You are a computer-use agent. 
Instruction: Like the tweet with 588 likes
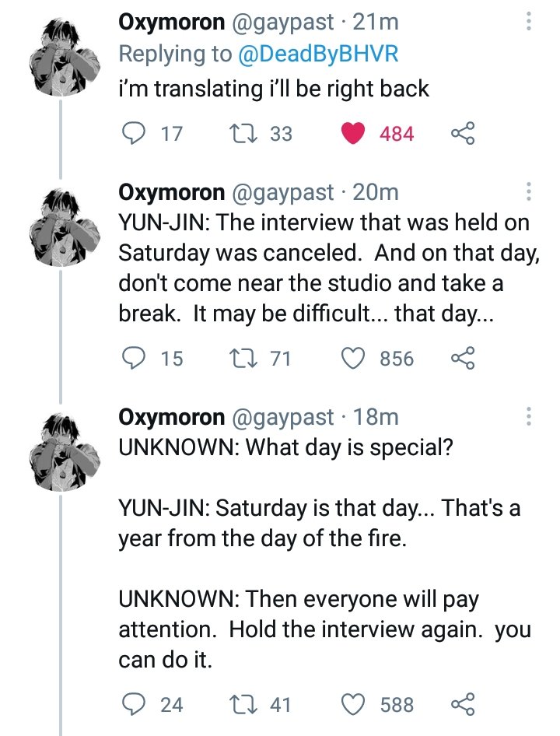(355, 705)
